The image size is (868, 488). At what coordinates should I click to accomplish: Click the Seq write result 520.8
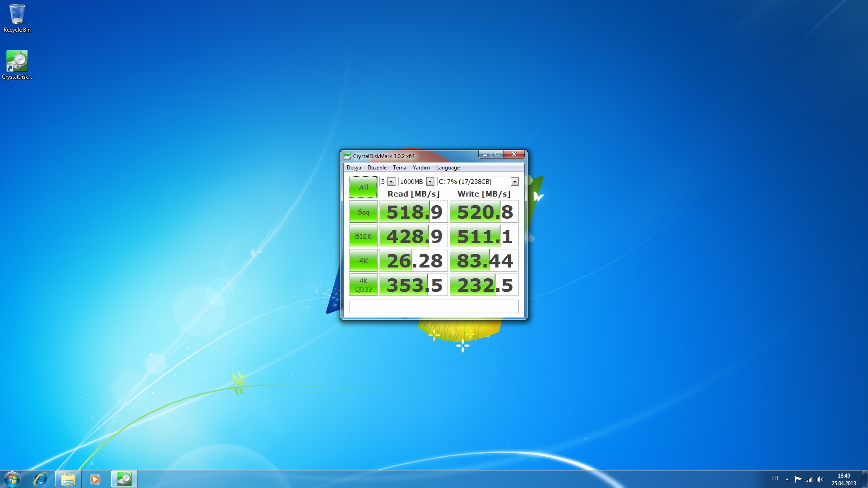[484, 212]
